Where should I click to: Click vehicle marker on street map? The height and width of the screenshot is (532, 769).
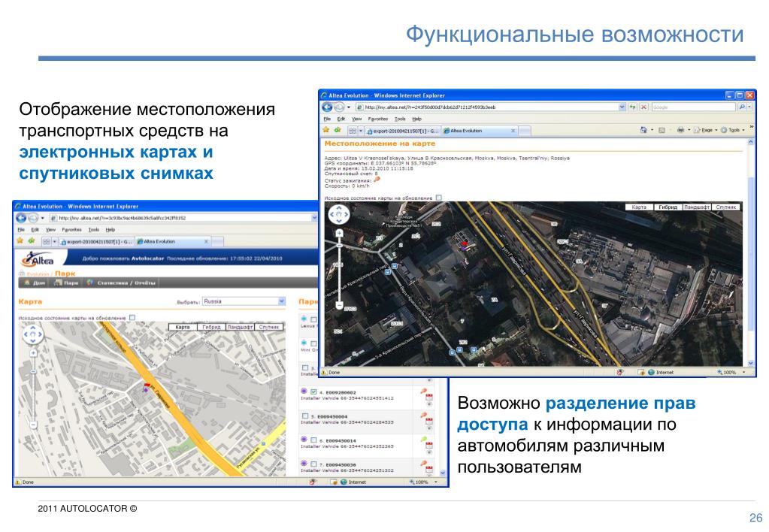tap(146, 387)
